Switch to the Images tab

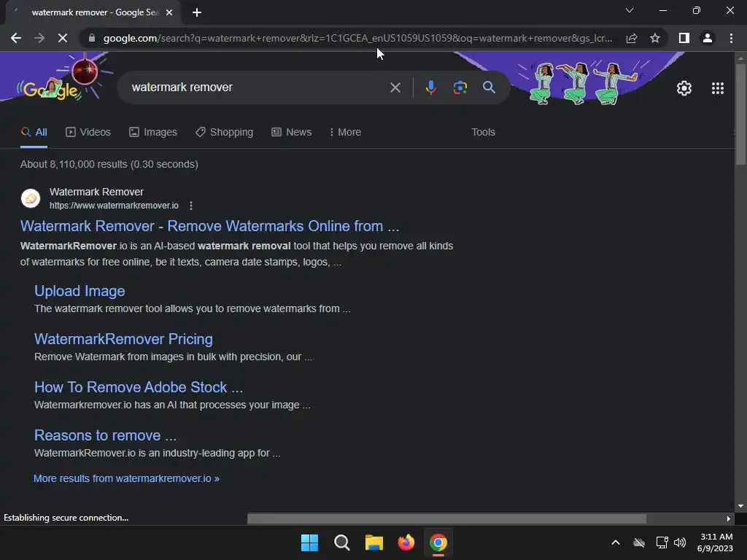coord(153,133)
